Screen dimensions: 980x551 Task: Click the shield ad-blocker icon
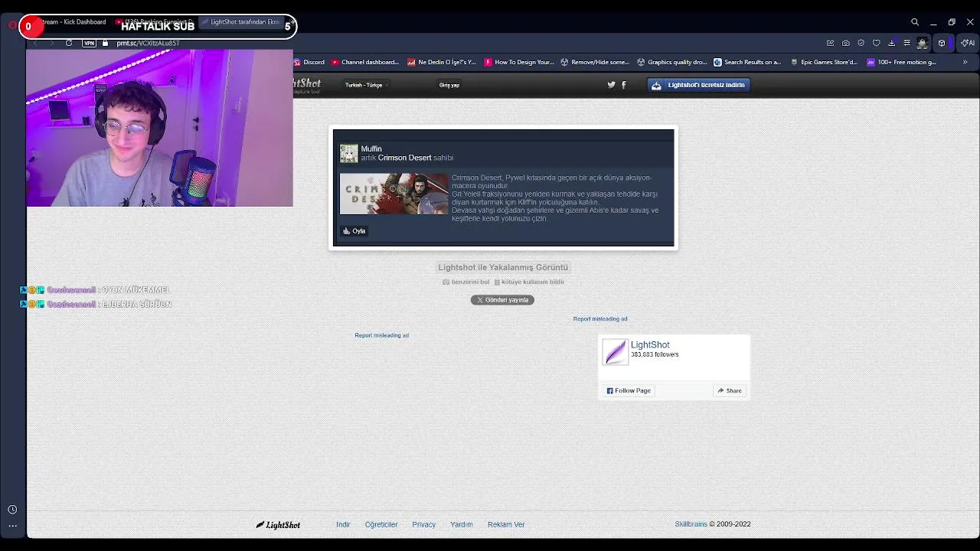861,43
